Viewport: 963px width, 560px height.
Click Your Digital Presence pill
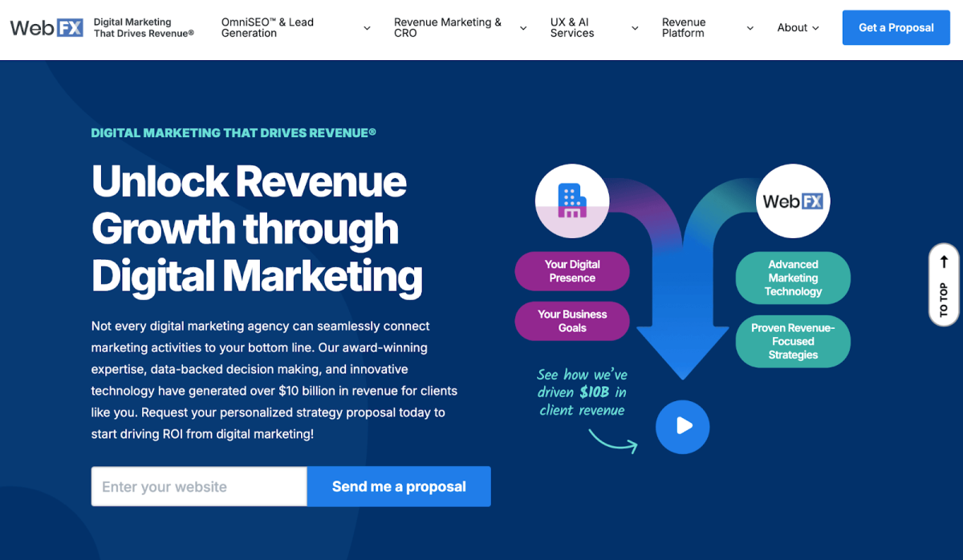pyautogui.click(x=572, y=271)
